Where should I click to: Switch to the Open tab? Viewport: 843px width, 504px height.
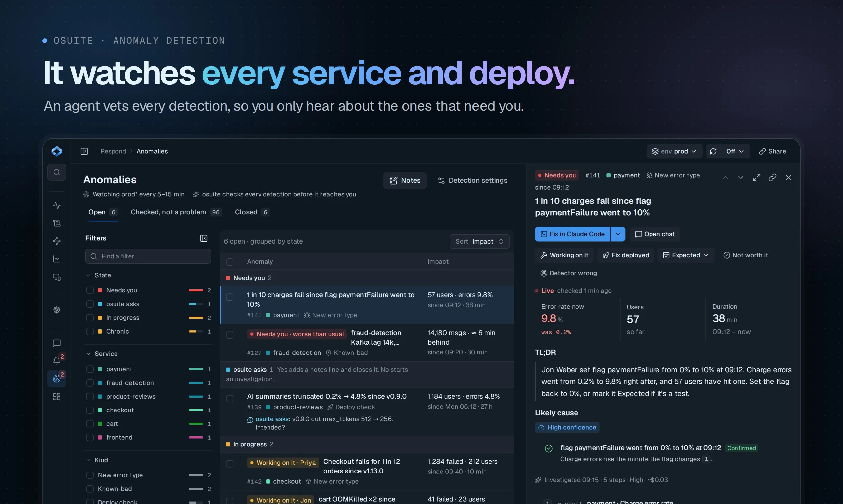(103, 212)
